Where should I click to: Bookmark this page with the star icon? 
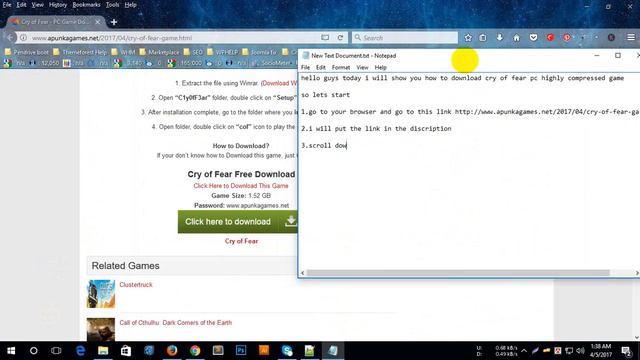tap(468, 38)
